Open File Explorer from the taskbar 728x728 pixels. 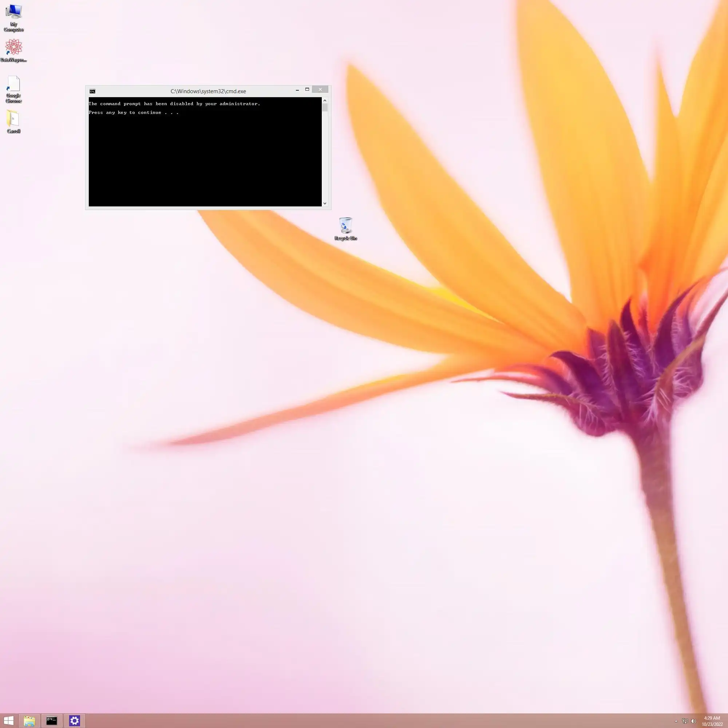(29, 720)
